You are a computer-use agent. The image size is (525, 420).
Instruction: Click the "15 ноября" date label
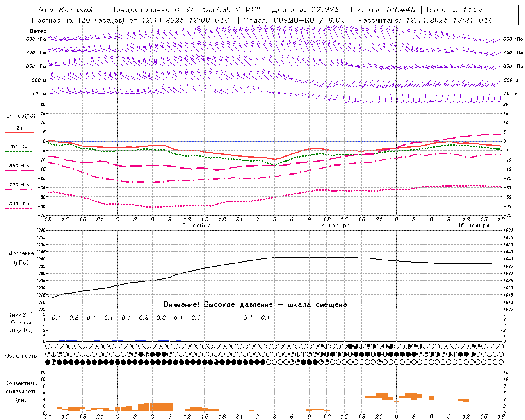473,226
